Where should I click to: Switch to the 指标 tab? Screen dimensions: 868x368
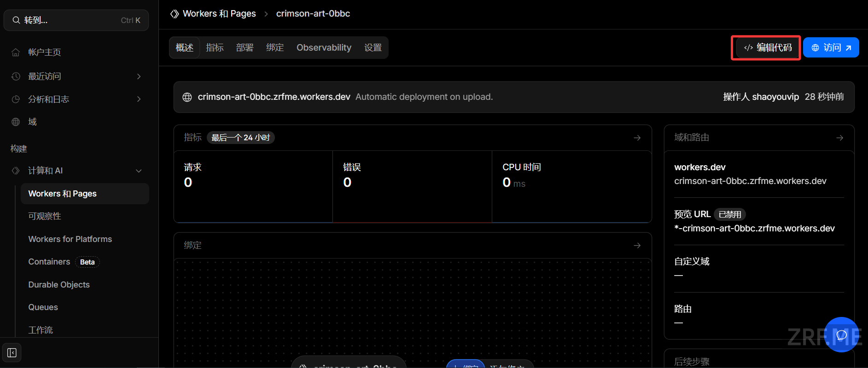[215, 48]
